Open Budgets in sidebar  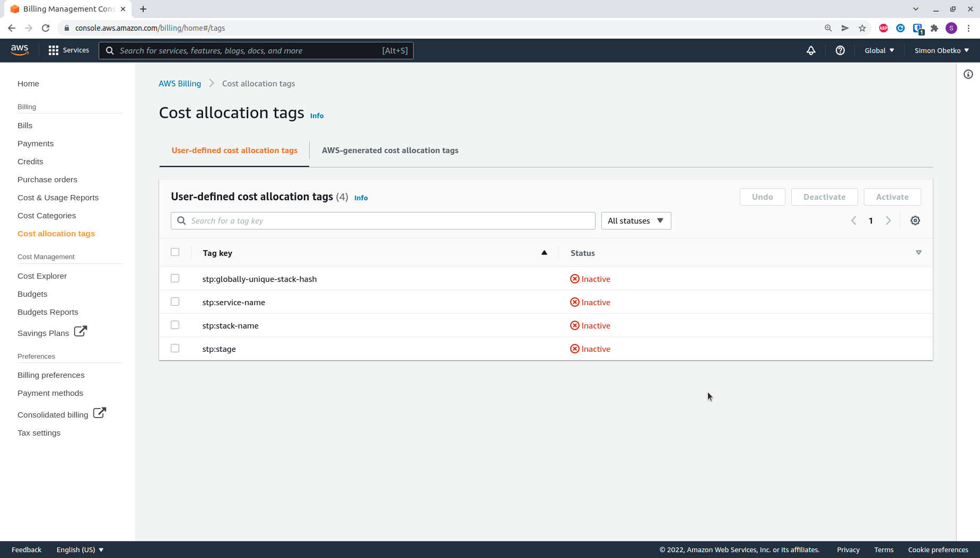(32, 294)
